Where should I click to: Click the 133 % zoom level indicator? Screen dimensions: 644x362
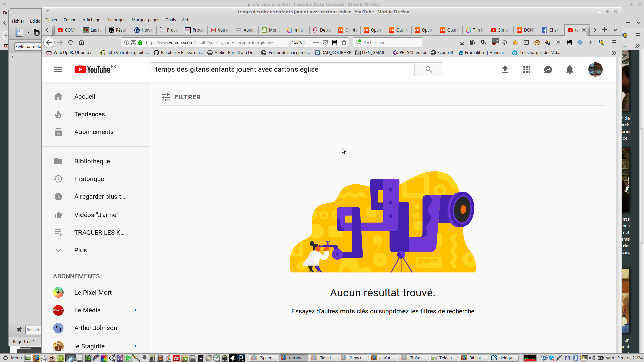pos(297,42)
